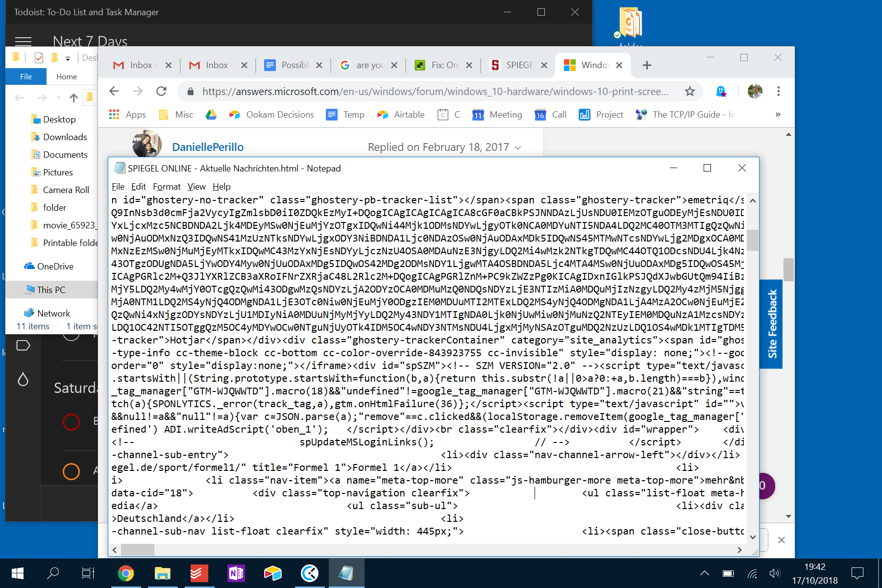
Task: Complete the red-circle Todoist task
Action: click(71, 422)
